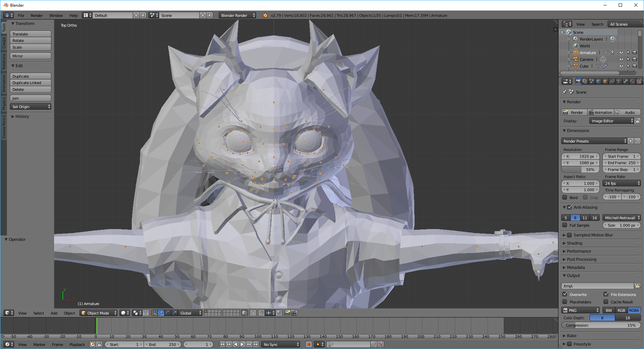
Task: Open the World properties tab
Action: point(598,81)
